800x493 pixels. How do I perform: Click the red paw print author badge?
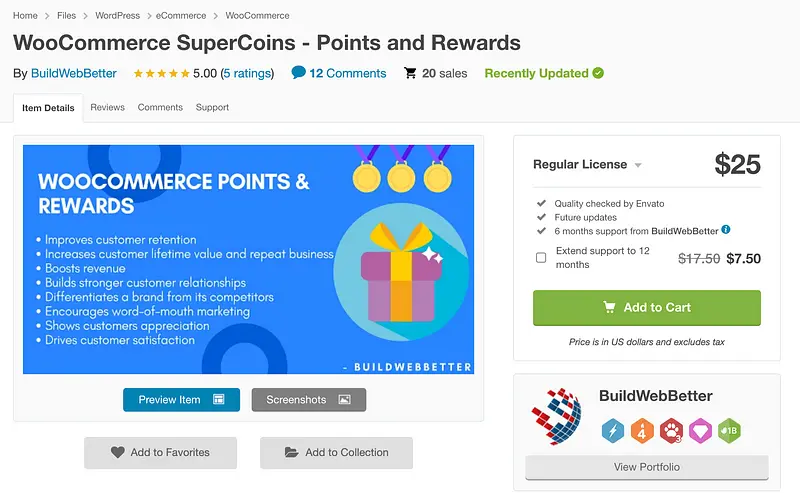coord(671,430)
